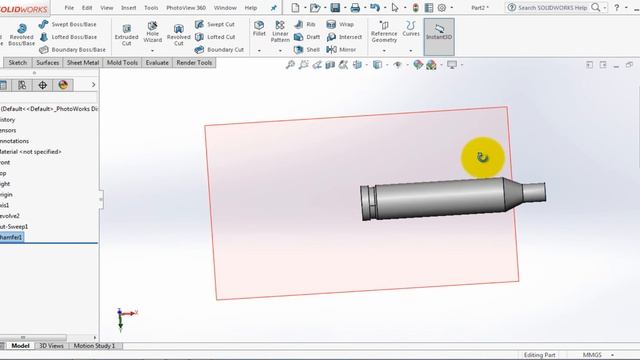The width and height of the screenshot is (640, 360).
Task: Select the Chamfer1 feature in tree
Action: (x=11, y=237)
